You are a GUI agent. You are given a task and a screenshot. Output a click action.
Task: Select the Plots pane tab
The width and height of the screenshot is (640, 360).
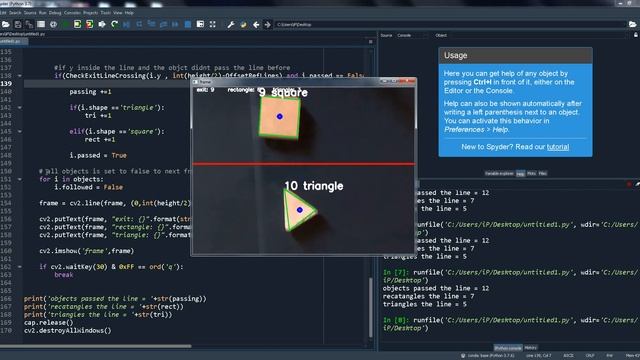tap(531, 173)
